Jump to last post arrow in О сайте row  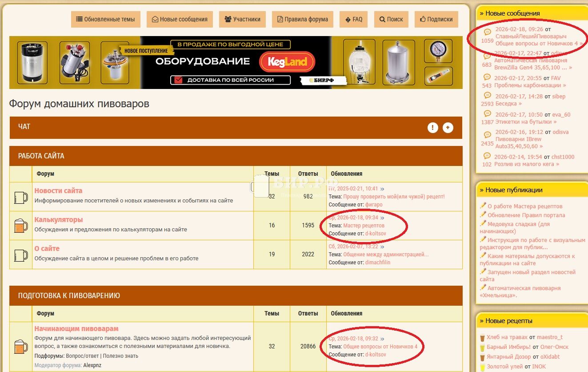[x=382, y=247]
